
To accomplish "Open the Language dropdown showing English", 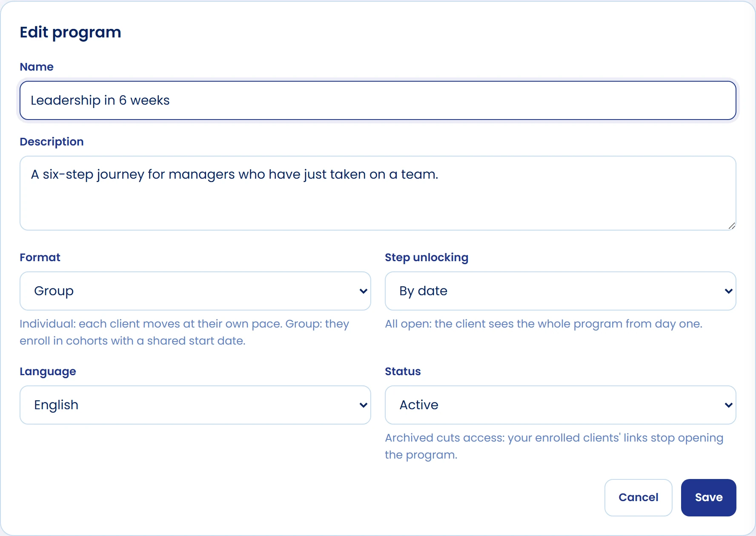I will [x=195, y=405].
